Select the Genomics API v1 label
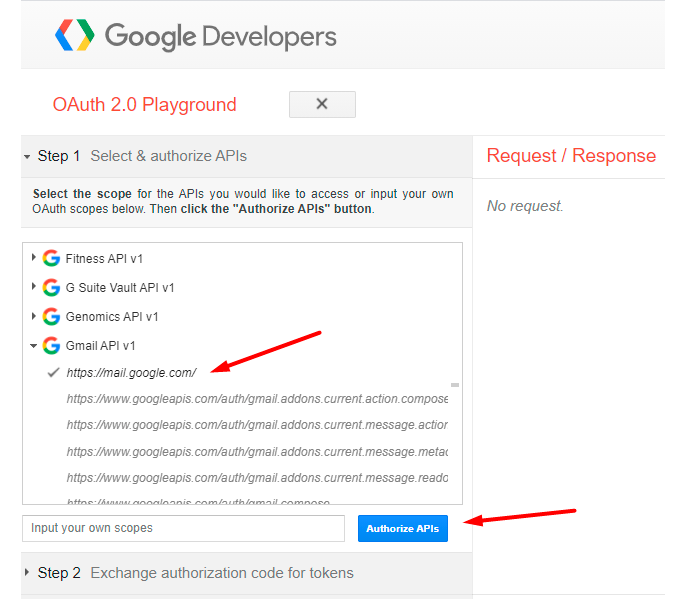Viewport: 684px width, 608px height. pyautogui.click(x=112, y=317)
